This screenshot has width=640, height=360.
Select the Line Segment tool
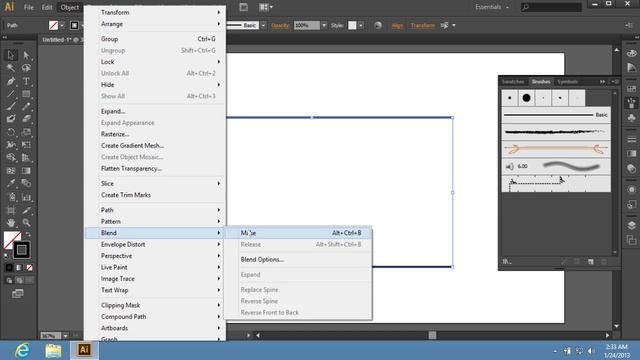(x=11, y=94)
